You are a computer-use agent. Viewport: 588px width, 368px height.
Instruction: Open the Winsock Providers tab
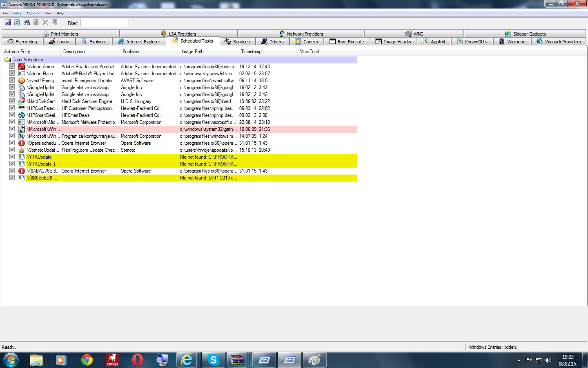[559, 41]
